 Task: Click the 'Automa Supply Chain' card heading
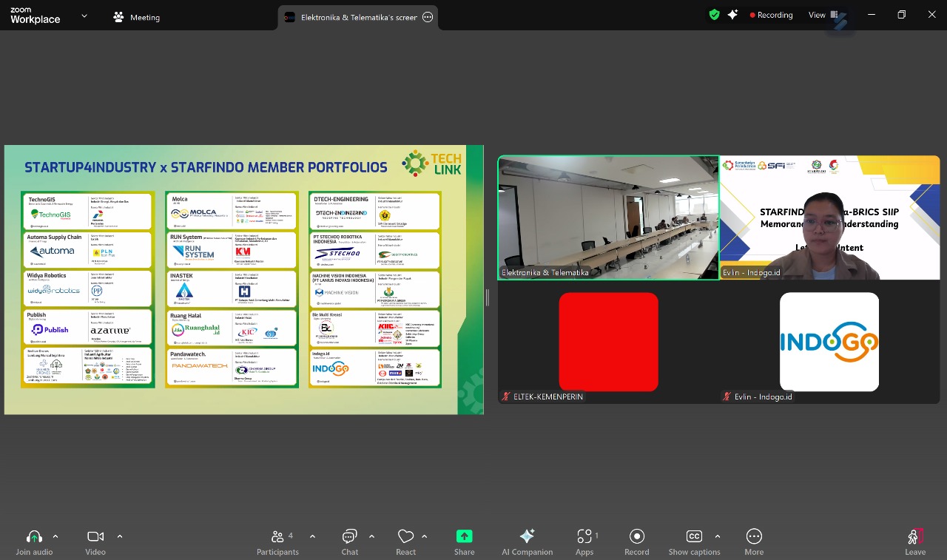[x=55, y=237]
